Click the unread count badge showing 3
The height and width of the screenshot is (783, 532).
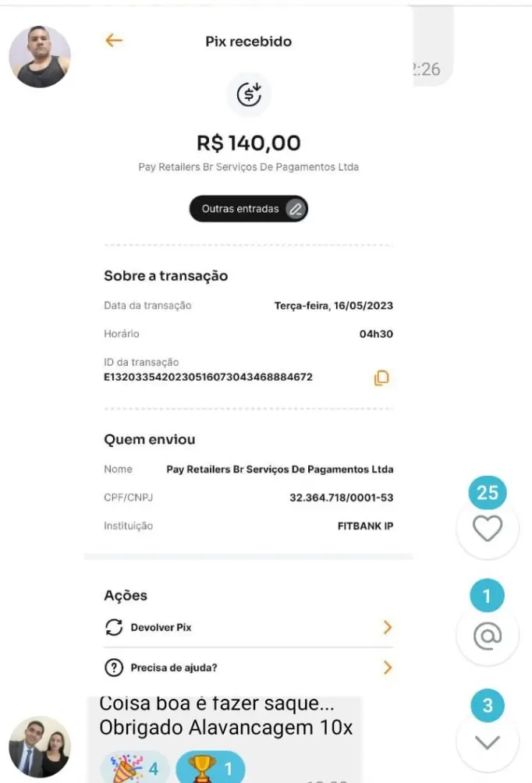pyautogui.click(x=488, y=707)
